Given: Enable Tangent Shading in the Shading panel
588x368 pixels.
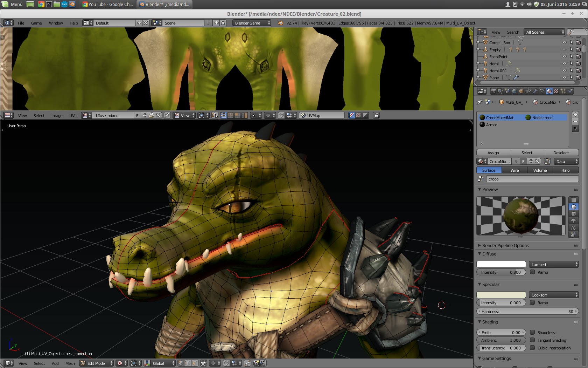Looking at the screenshot, I should pos(532,340).
